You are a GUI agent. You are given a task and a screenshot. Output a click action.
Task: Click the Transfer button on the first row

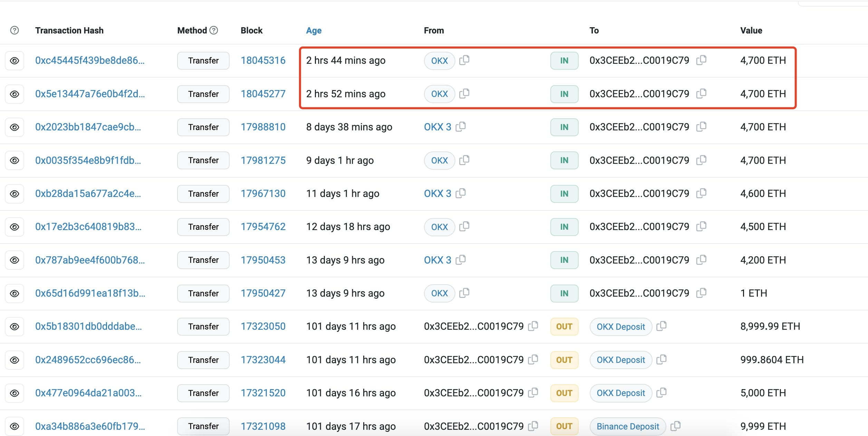point(203,60)
